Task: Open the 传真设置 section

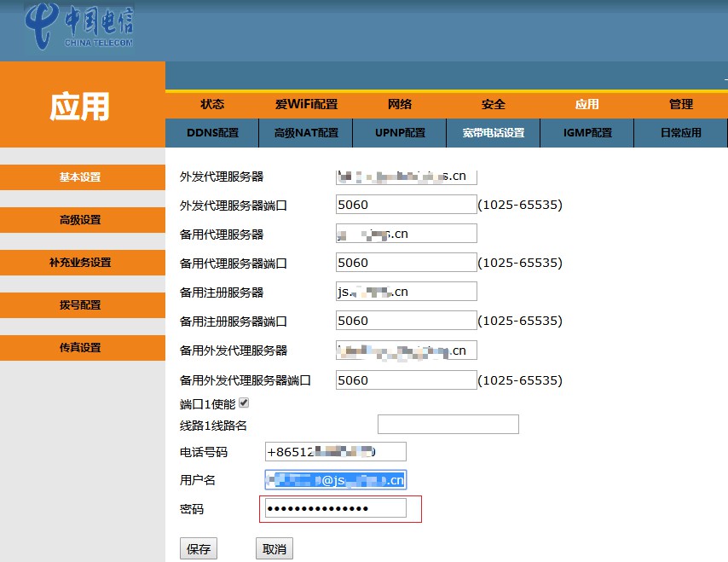Action: pos(82,348)
